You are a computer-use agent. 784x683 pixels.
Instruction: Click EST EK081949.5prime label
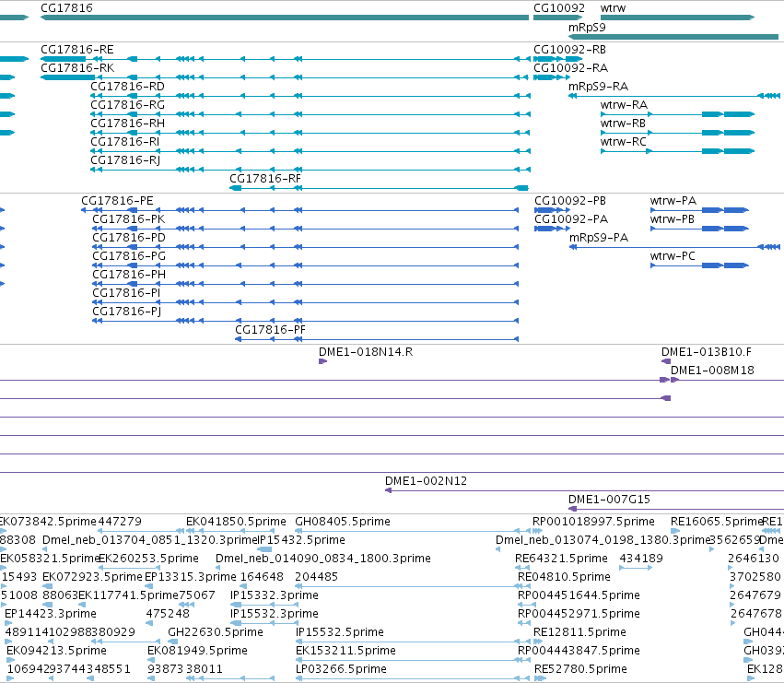[x=197, y=651]
